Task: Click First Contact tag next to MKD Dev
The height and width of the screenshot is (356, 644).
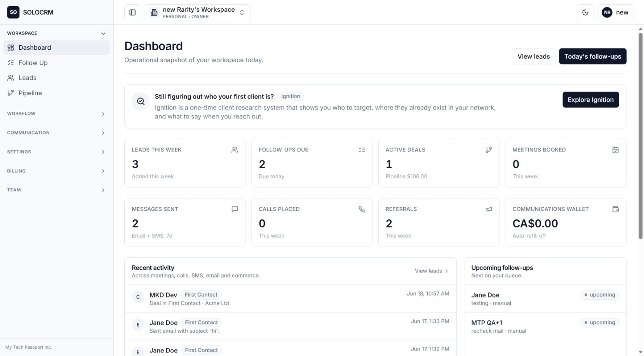Action: [201, 295]
